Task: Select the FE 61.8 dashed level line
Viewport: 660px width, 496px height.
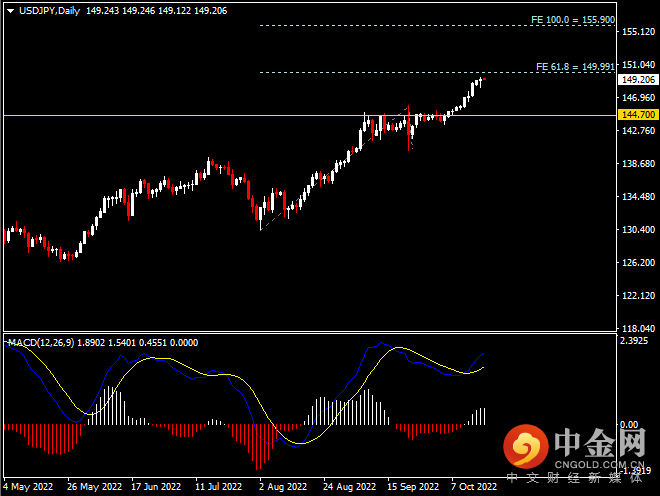Action: (437, 72)
